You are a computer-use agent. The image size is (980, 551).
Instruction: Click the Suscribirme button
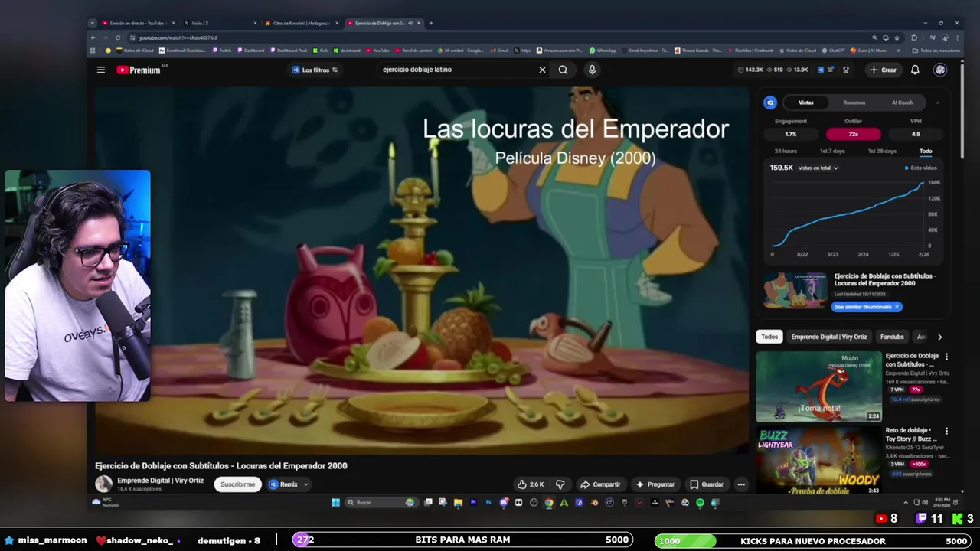point(238,484)
